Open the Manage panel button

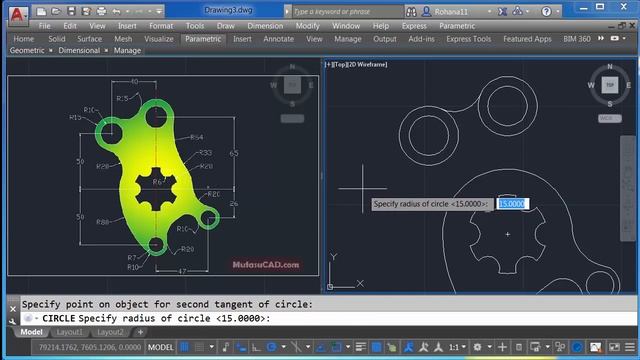[x=127, y=50]
